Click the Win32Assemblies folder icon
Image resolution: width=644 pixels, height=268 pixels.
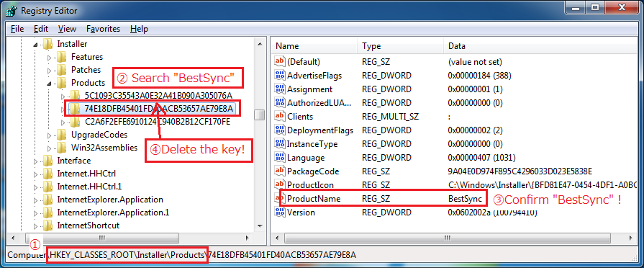61,148
